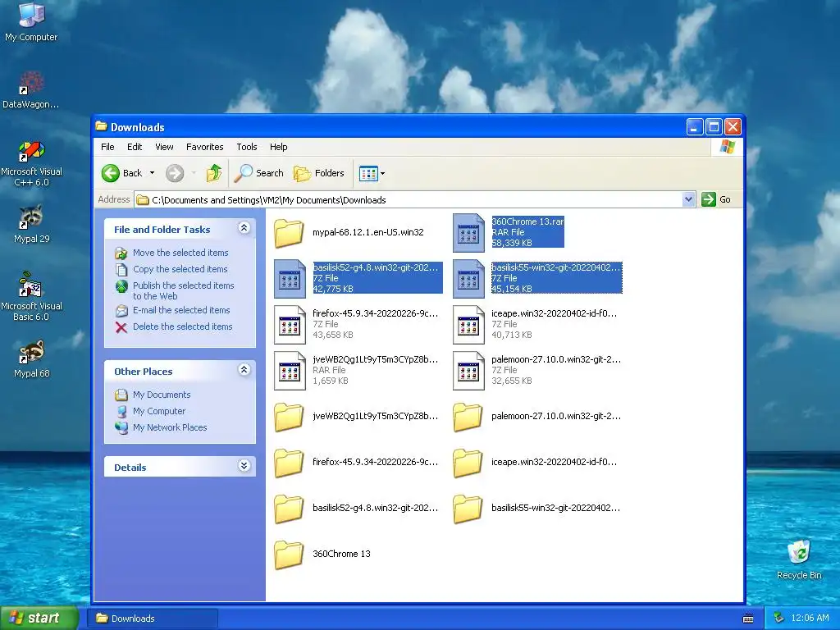Select basilisk52-g4.8 7Z file icon

(x=290, y=279)
